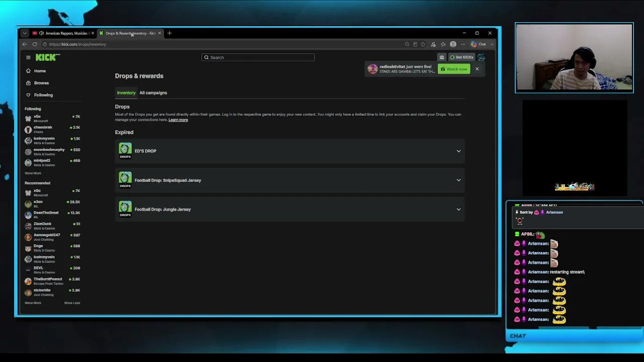Image resolution: width=644 pixels, height=362 pixels.
Task: Click the Kick search field
Action: (258, 57)
